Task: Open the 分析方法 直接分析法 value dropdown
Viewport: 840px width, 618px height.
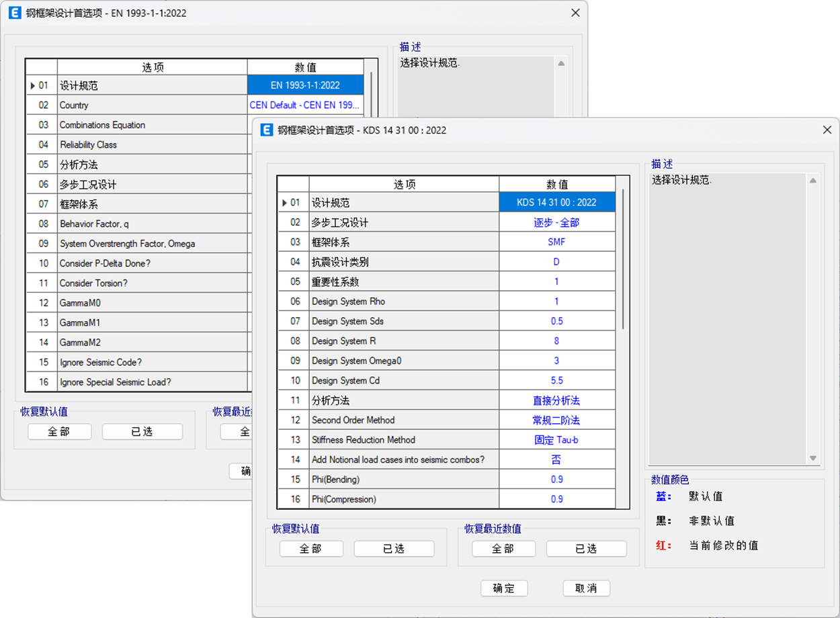Action: pyautogui.click(x=556, y=400)
